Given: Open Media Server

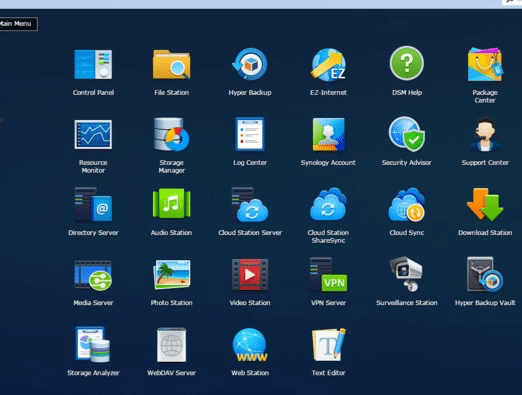Looking at the screenshot, I should coord(93,275).
